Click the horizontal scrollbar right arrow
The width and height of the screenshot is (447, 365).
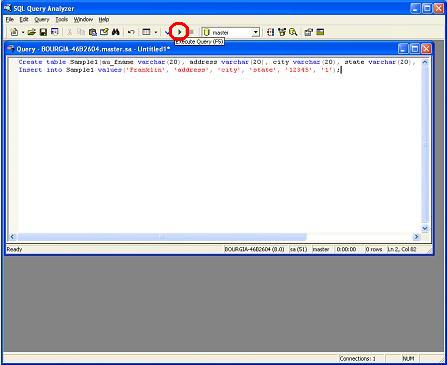tap(416, 237)
